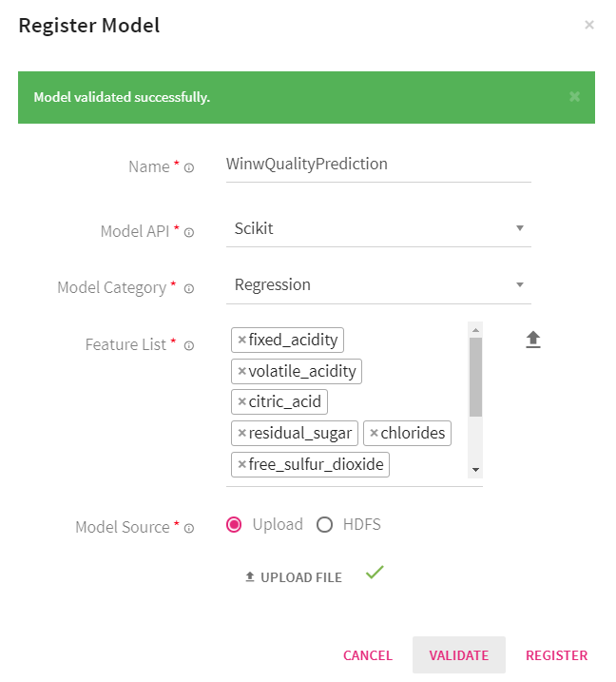
Task: Click the info icon beside Name
Action: [x=189, y=167]
